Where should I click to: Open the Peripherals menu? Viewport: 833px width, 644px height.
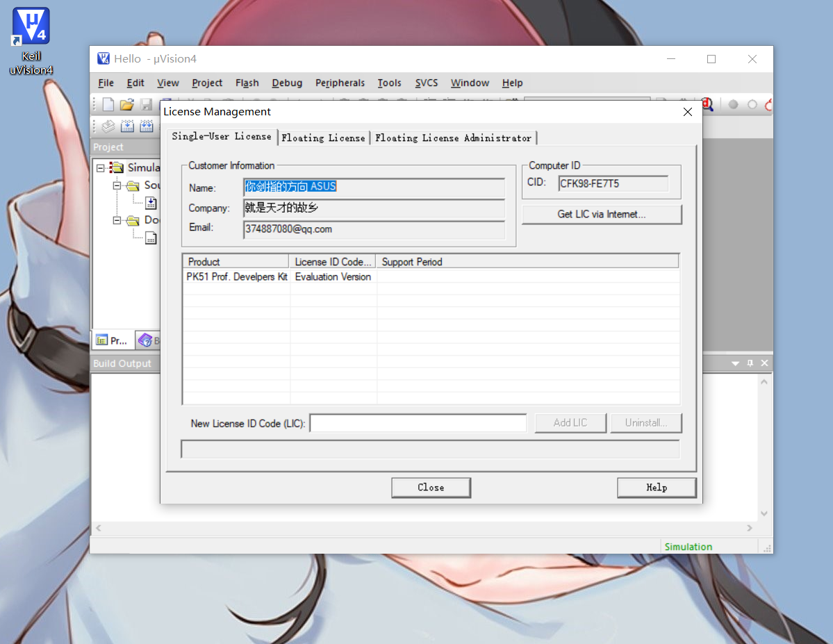pyautogui.click(x=340, y=83)
